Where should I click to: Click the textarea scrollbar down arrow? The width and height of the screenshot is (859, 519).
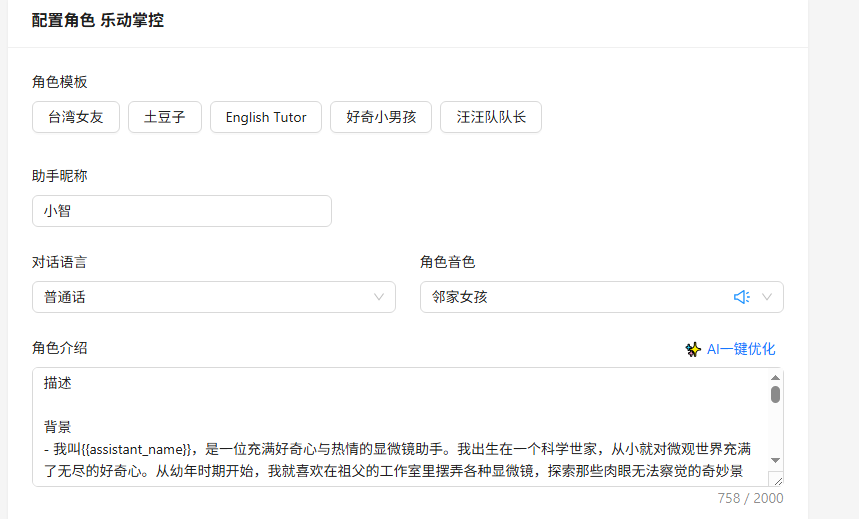coord(775,461)
